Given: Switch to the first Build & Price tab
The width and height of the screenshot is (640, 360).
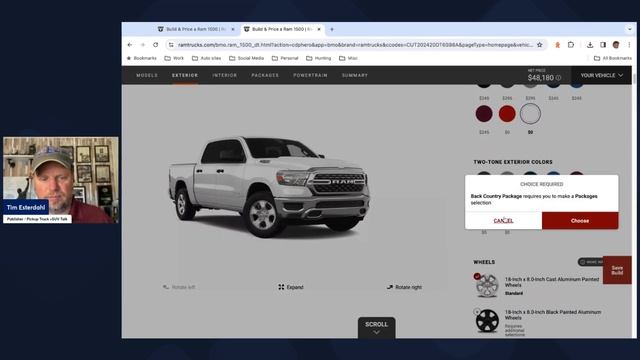Looking at the screenshot, I should click(x=196, y=29).
